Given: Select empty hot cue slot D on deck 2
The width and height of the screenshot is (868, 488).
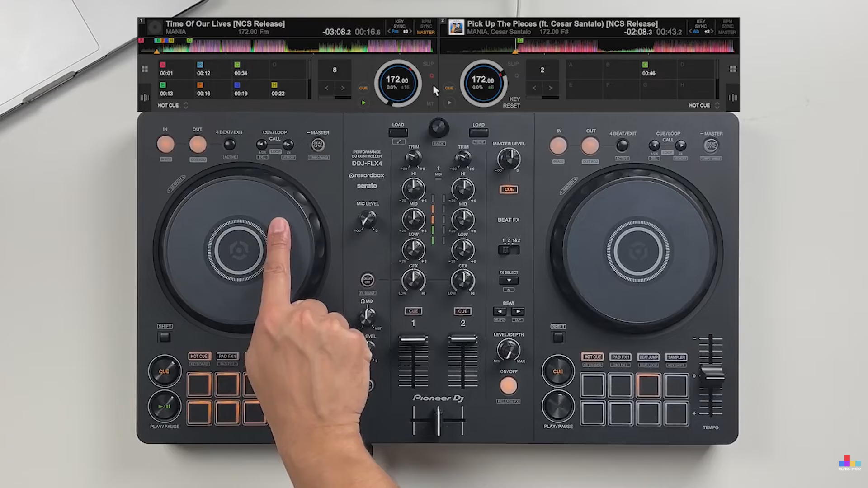Looking at the screenshot, I should coord(696,69).
